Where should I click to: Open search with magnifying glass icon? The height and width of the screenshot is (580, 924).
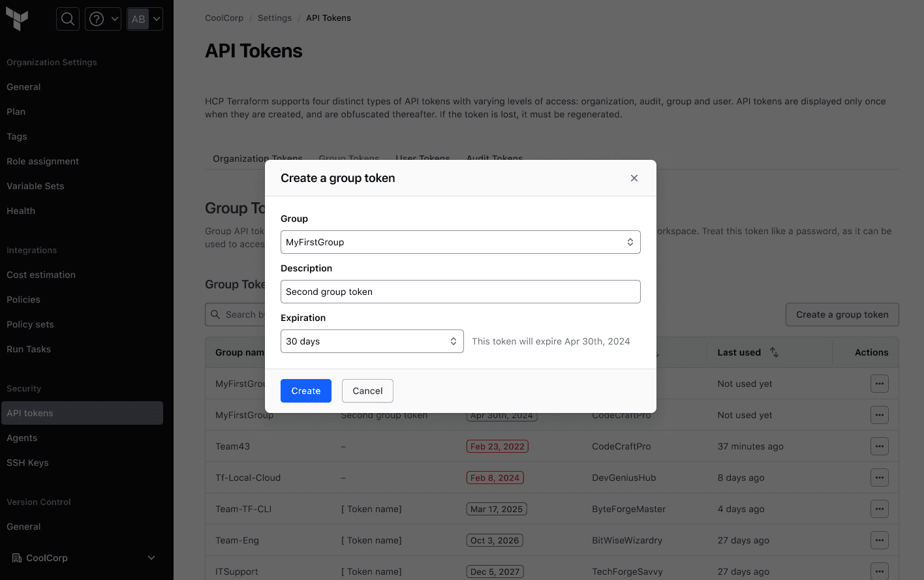pos(68,19)
